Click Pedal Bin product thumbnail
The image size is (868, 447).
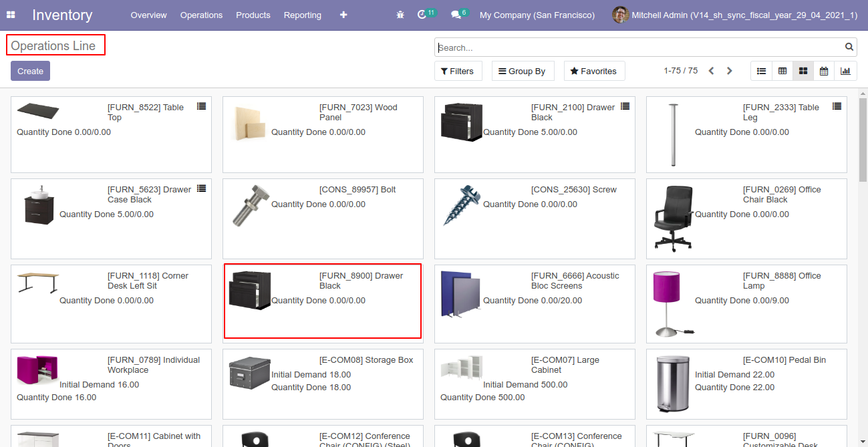(674, 384)
